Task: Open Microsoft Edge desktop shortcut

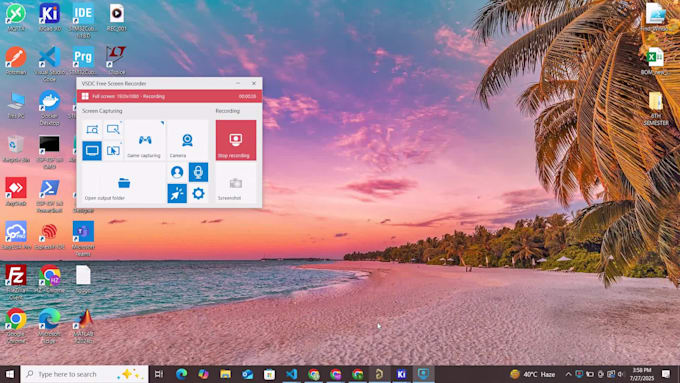Action: (49, 326)
